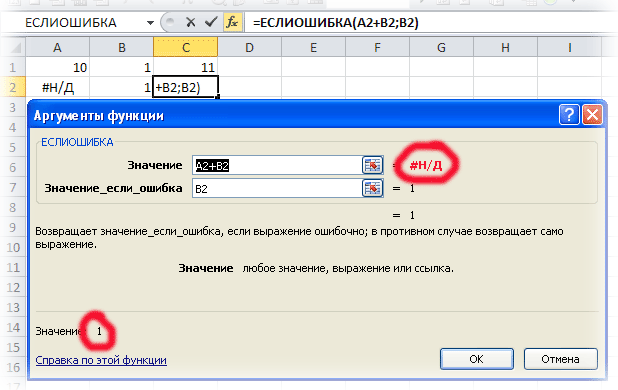Close the Аргументы функции dialog
The width and height of the screenshot is (618, 390).
pos(592,115)
